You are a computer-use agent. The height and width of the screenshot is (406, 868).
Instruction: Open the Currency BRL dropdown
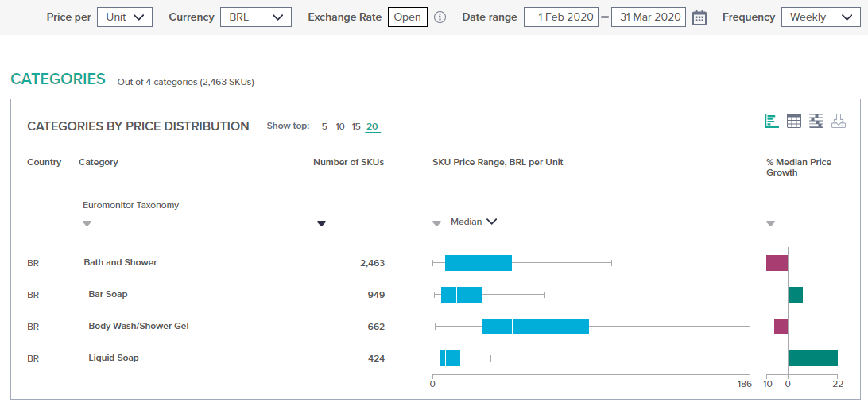pos(256,17)
